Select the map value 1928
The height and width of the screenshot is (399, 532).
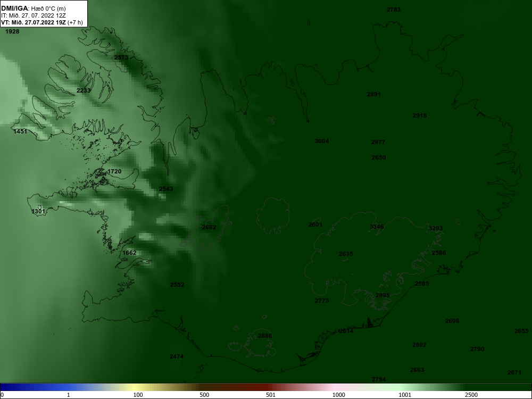pyautogui.click(x=13, y=31)
